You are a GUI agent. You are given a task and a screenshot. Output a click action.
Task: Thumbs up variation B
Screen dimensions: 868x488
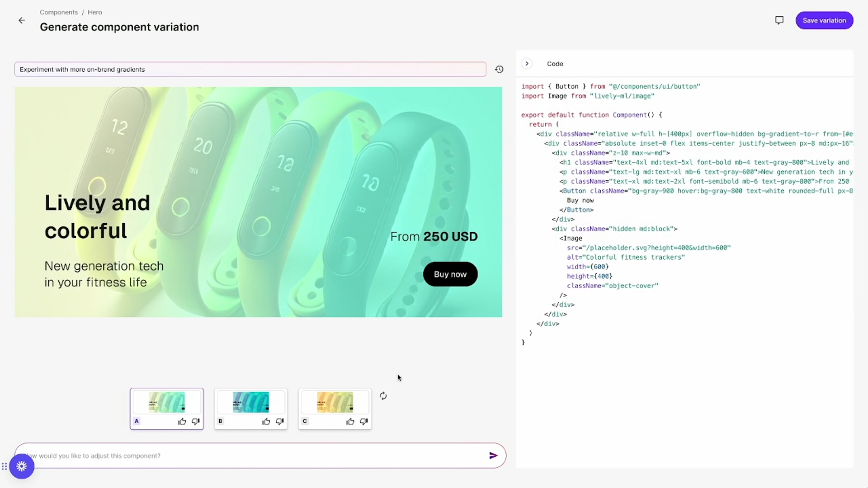pyautogui.click(x=266, y=421)
